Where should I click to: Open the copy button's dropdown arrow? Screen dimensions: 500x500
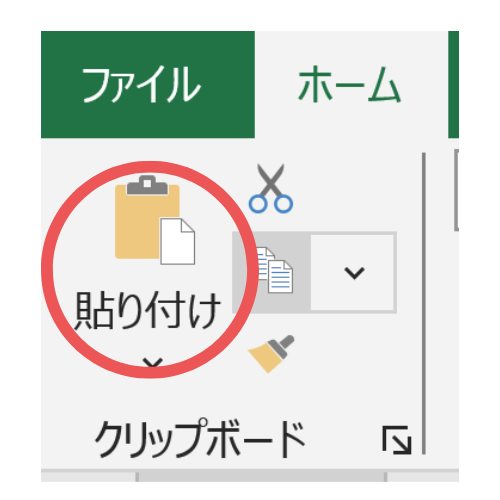click(x=354, y=272)
